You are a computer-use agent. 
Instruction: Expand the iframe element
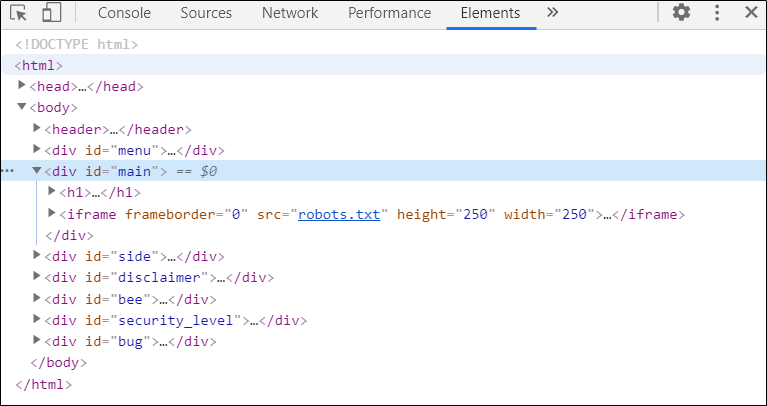[x=52, y=213]
